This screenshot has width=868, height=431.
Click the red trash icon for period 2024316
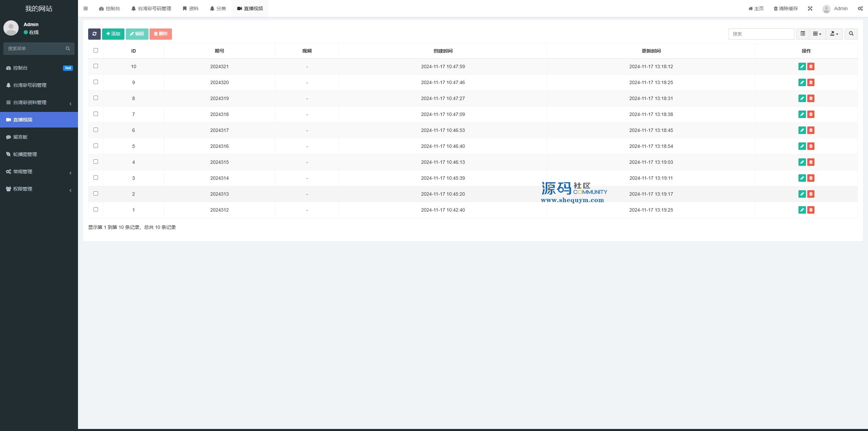click(811, 146)
